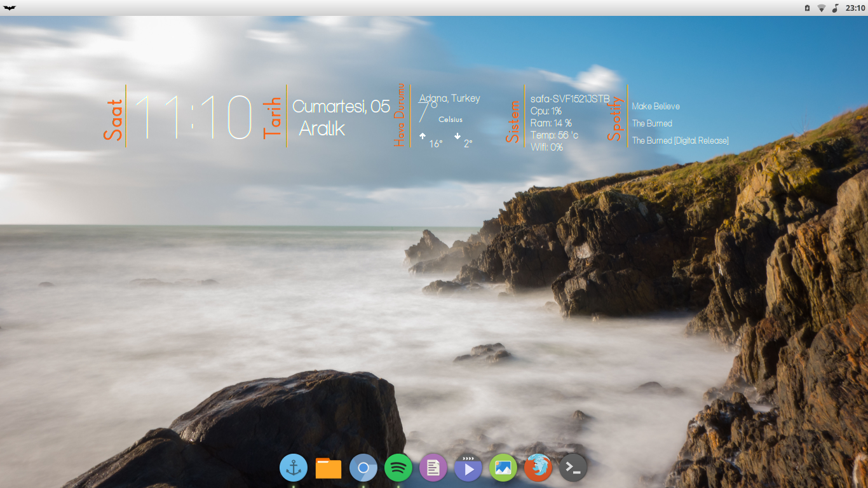Click the Saat widget label
This screenshot has width=868, height=488.
[x=113, y=119]
